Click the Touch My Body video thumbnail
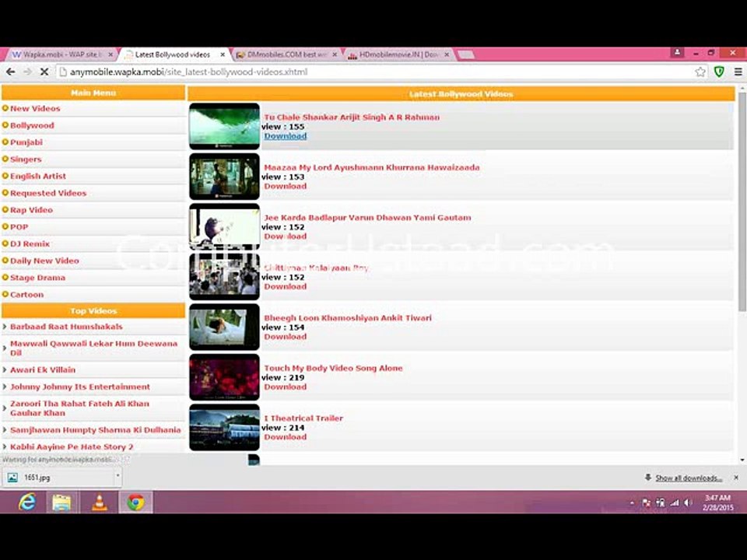 point(224,378)
